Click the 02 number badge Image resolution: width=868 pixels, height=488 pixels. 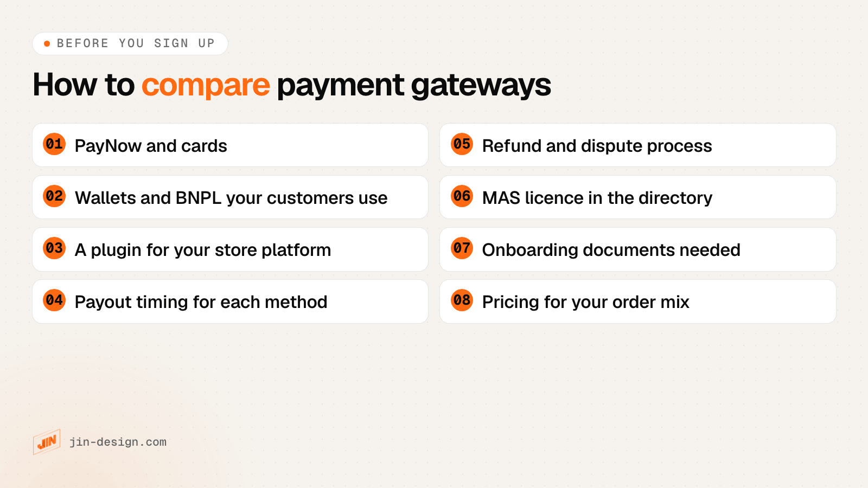[54, 196]
